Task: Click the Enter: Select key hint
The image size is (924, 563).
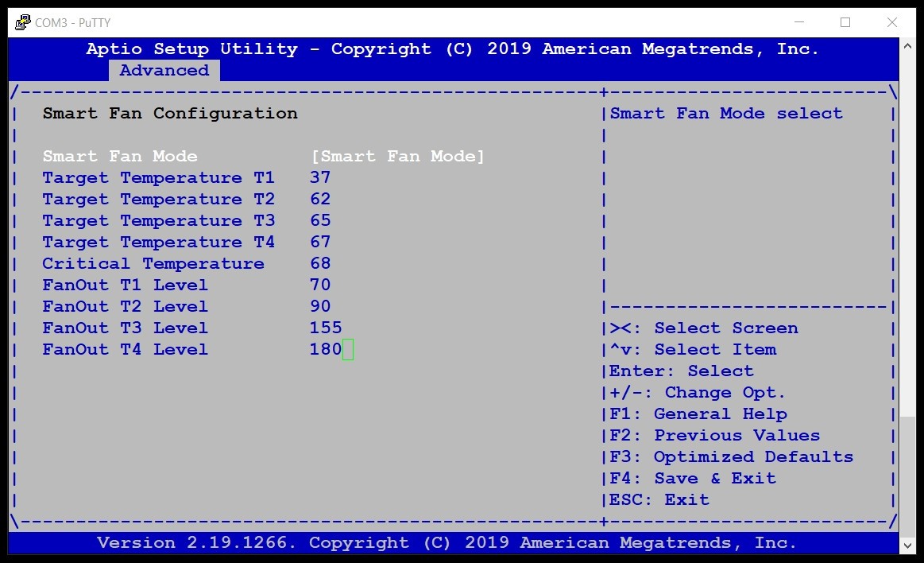Action: [x=681, y=371]
